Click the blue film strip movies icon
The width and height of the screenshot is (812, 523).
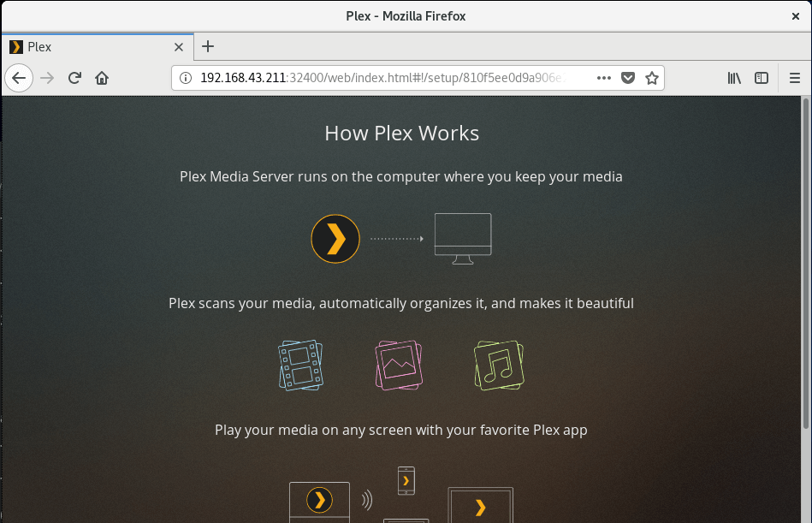tap(301, 365)
